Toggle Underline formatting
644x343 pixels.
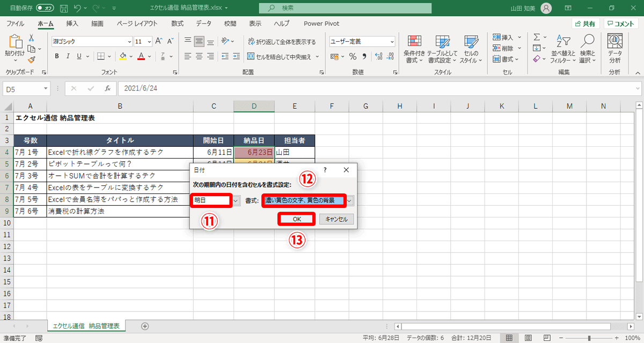coord(79,56)
